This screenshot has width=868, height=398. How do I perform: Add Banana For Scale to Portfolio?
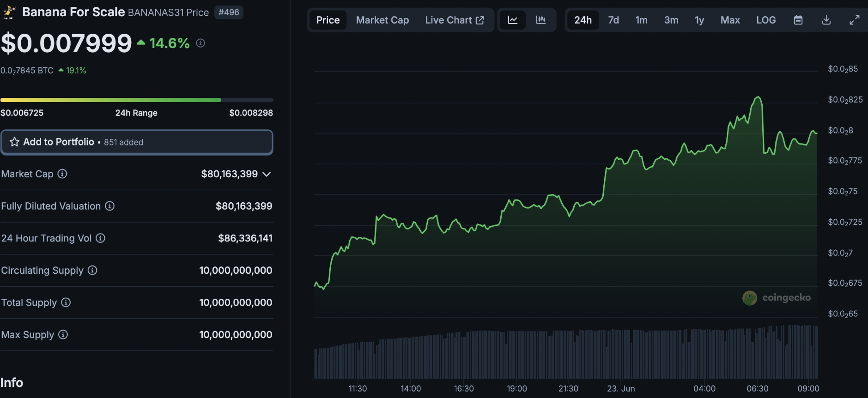coord(137,142)
